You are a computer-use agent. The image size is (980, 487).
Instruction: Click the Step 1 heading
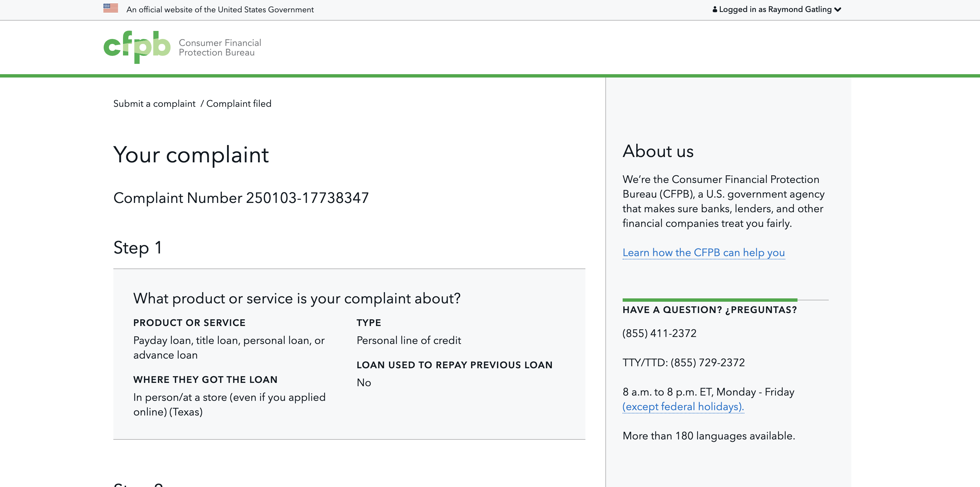(138, 248)
